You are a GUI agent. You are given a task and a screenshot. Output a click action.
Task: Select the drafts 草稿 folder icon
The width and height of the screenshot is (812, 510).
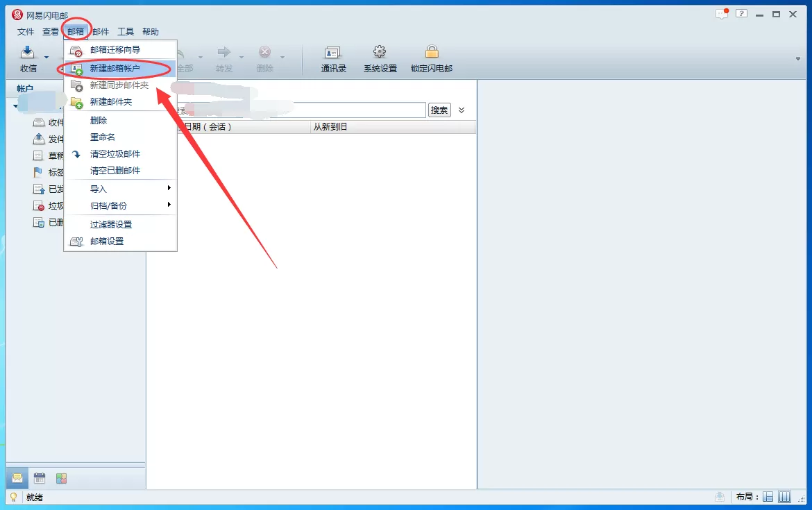coord(38,155)
